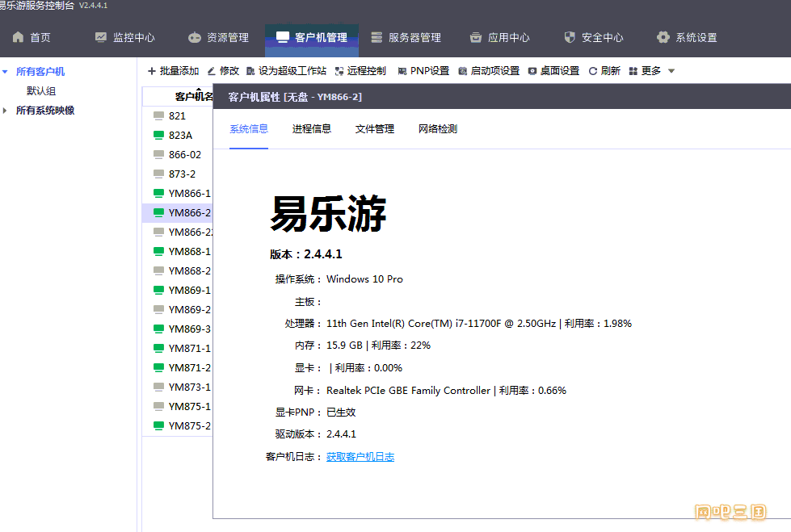The image size is (791, 532).
Task: Open the 应用中心 app center
Action: (499, 37)
